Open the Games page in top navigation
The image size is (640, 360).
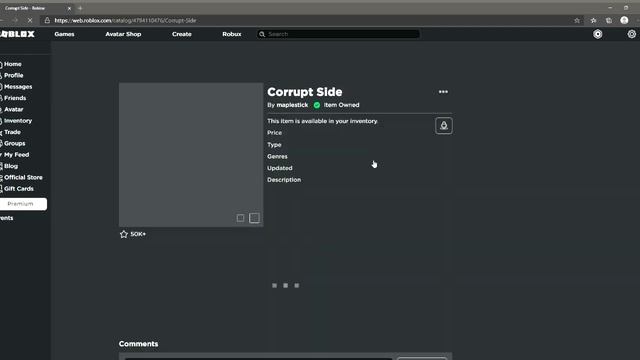(64, 34)
